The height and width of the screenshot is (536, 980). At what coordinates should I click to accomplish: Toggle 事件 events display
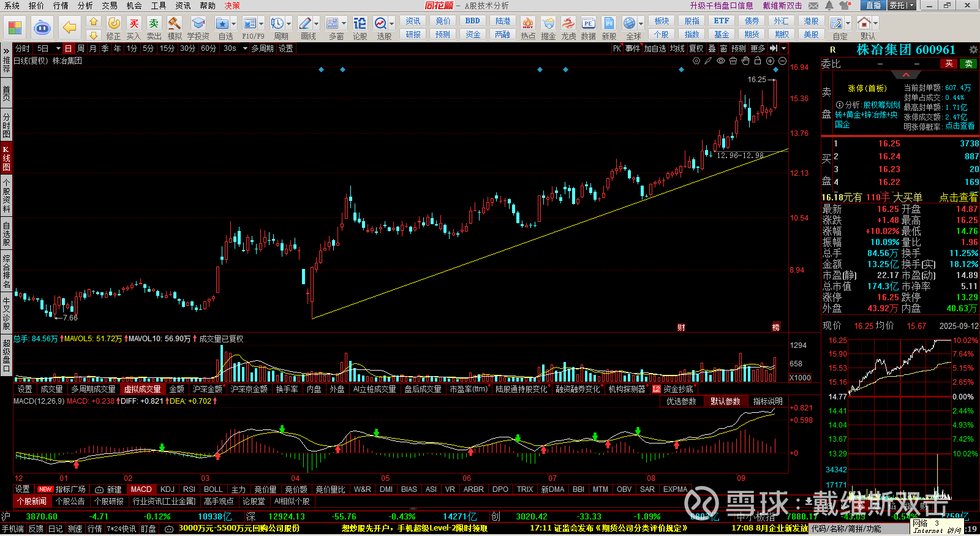point(633,48)
